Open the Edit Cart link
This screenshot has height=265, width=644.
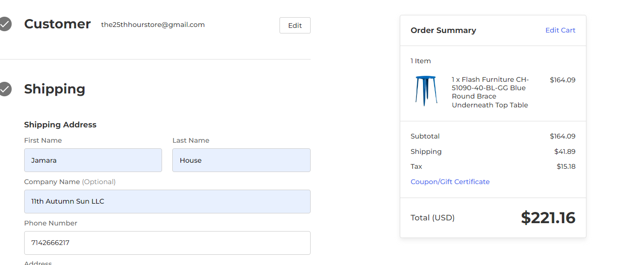click(x=560, y=30)
